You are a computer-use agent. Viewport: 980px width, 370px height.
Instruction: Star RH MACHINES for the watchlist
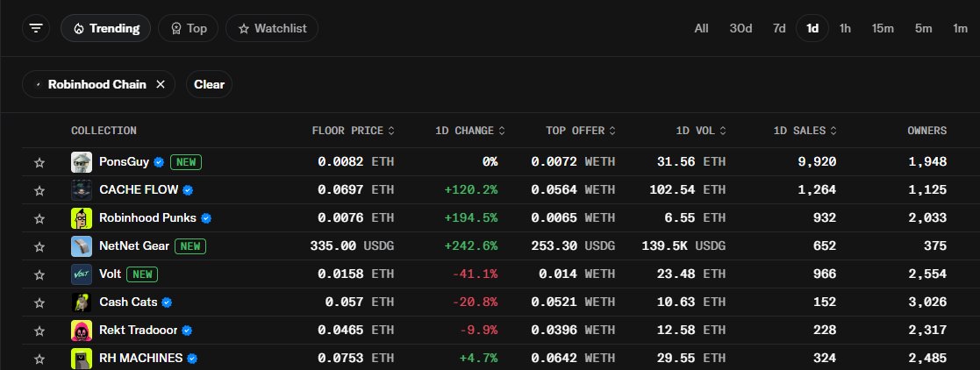(39, 359)
